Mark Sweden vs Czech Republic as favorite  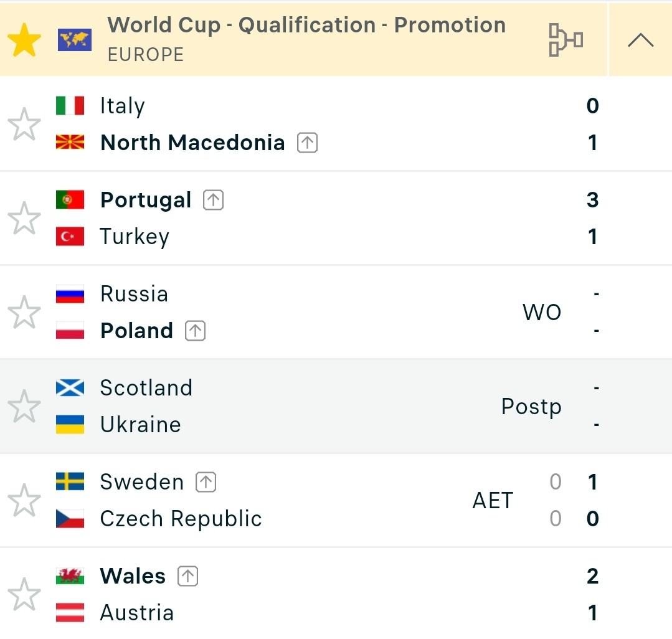coord(24,500)
